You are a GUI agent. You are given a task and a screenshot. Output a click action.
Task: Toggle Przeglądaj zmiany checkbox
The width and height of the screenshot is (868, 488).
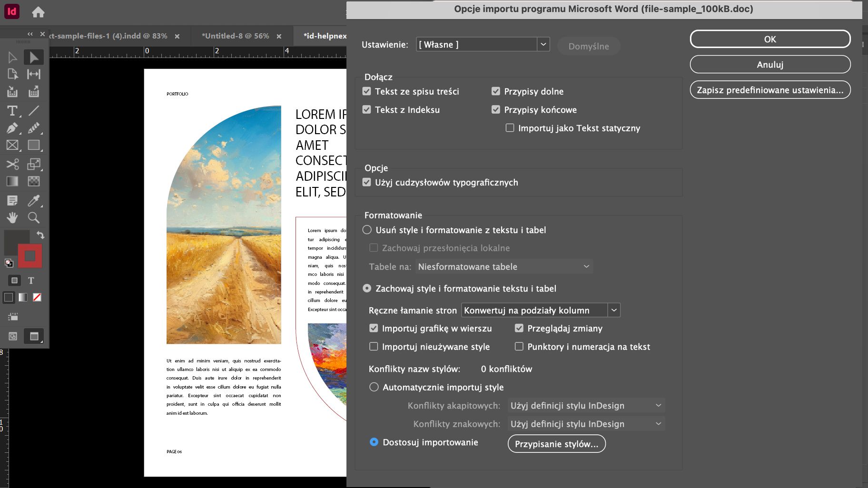(x=519, y=328)
